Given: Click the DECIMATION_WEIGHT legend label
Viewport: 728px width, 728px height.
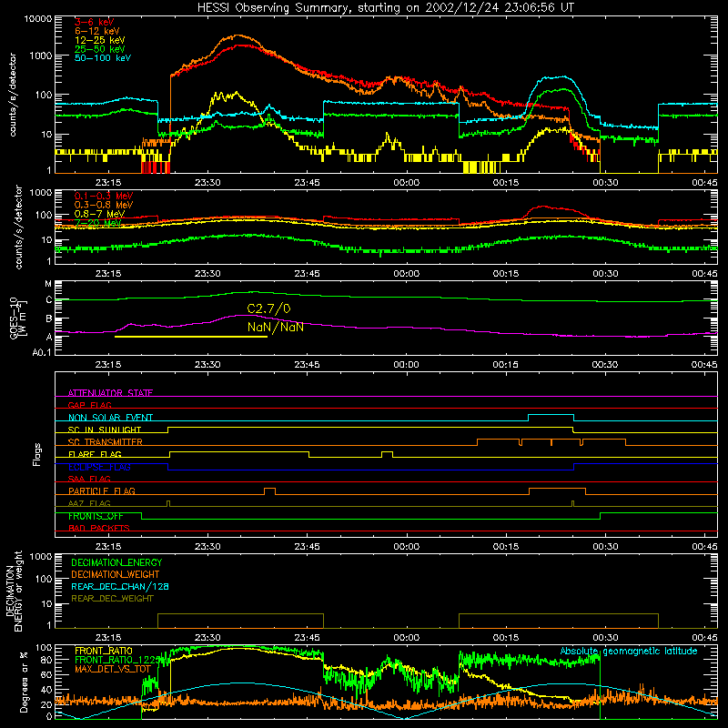Looking at the screenshot, I should coord(116,575).
